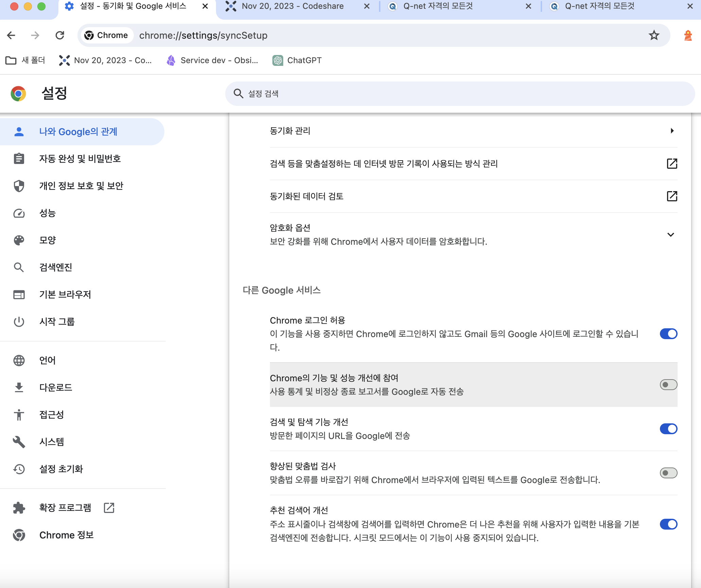Screen dimensions: 701x588
Task: Click the reset clock icon for 설정 초기화
Action: tap(19, 469)
